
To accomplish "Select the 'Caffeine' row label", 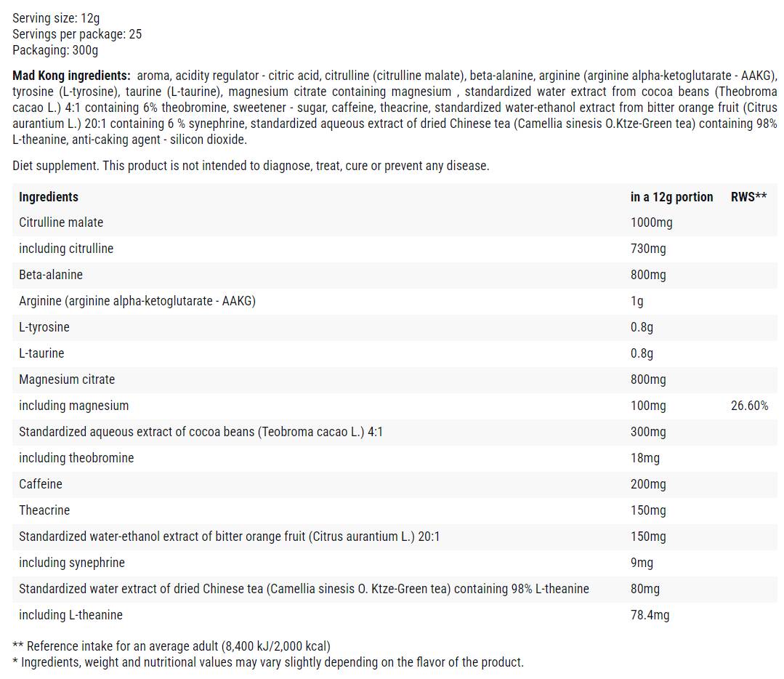I will pos(41,484).
